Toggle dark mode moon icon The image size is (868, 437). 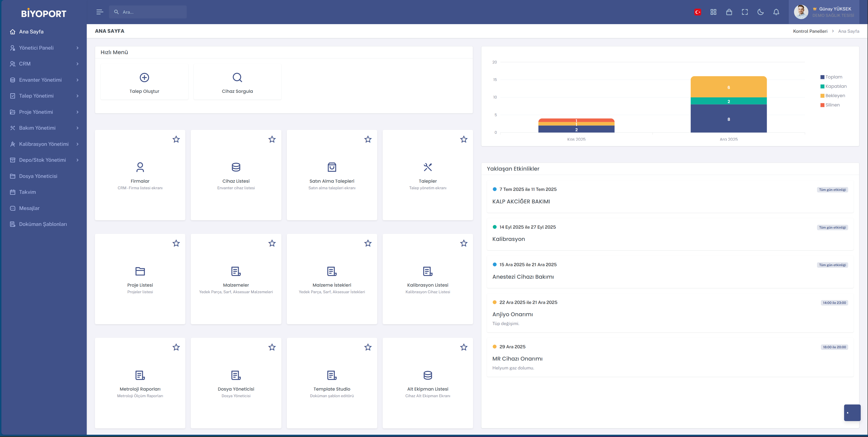[761, 12]
